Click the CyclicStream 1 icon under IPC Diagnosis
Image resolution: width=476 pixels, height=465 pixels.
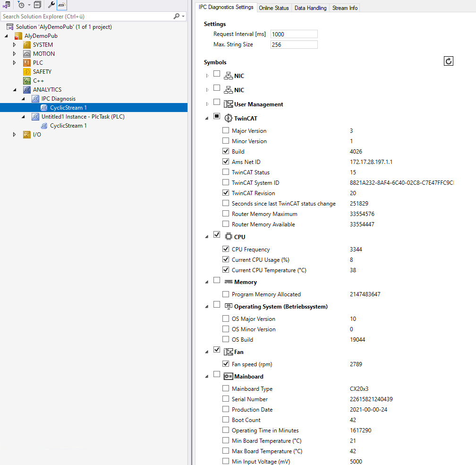(44, 107)
